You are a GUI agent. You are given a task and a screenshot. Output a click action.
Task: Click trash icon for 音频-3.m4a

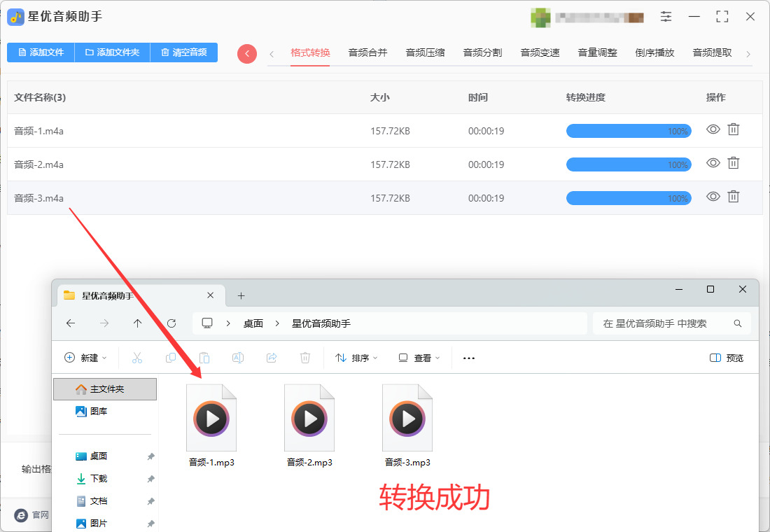pos(733,197)
